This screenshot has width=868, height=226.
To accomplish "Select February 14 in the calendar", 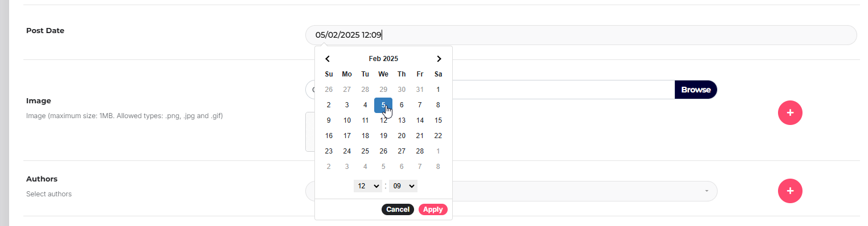I will pyautogui.click(x=420, y=120).
